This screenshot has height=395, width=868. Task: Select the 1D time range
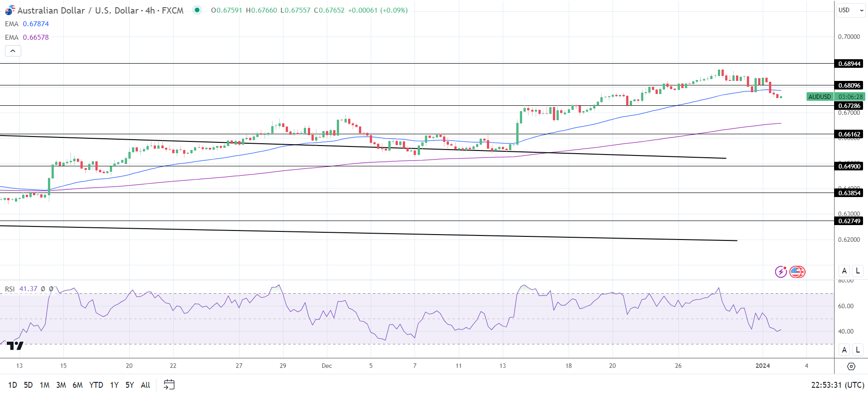click(x=13, y=385)
